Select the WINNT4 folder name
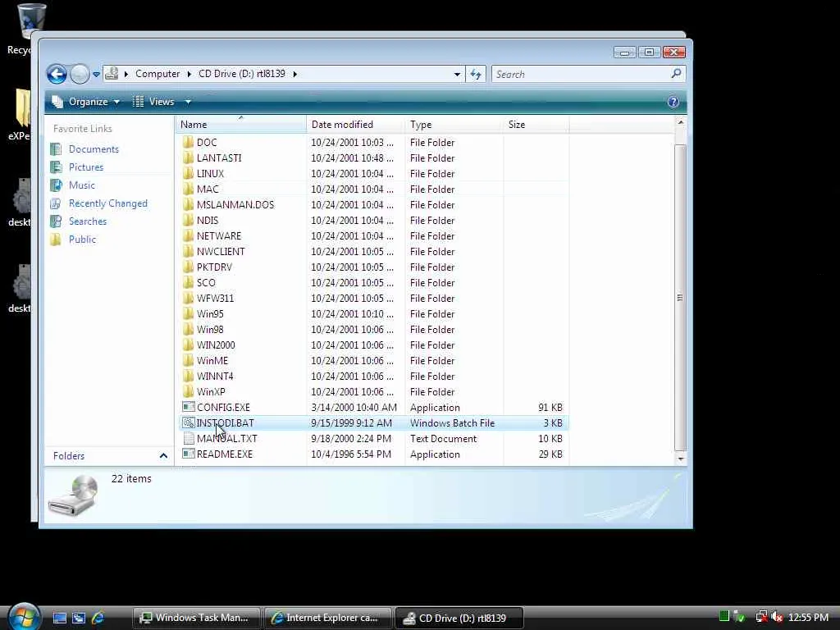 tap(215, 376)
